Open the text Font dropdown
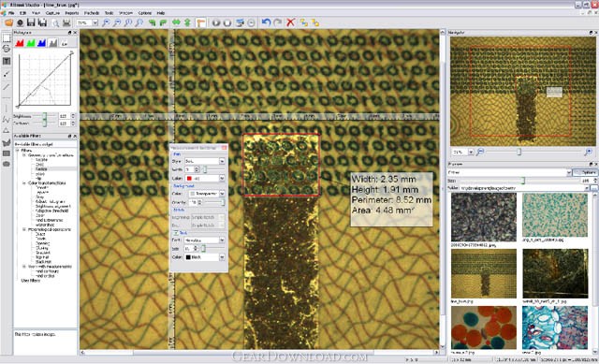 (205, 240)
